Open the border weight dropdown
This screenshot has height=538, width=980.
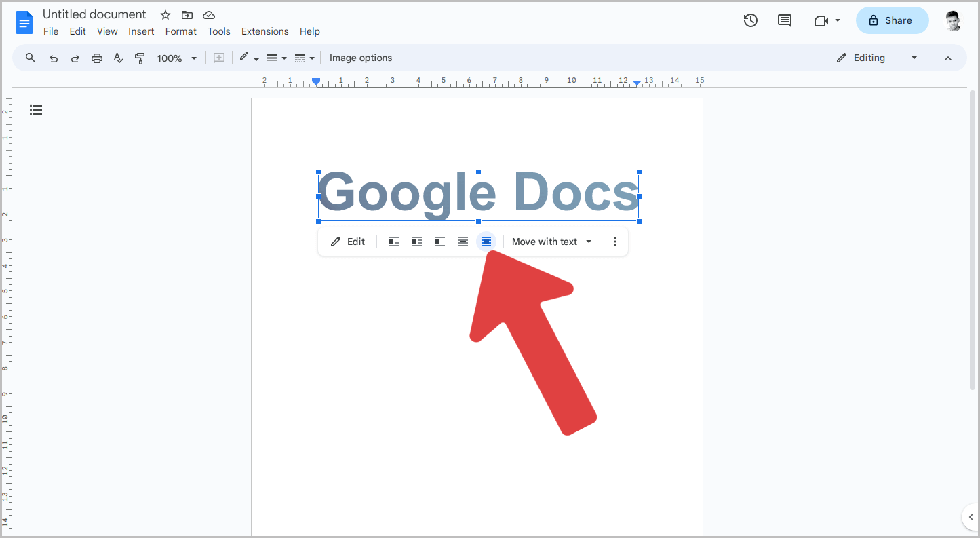coord(276,58)
